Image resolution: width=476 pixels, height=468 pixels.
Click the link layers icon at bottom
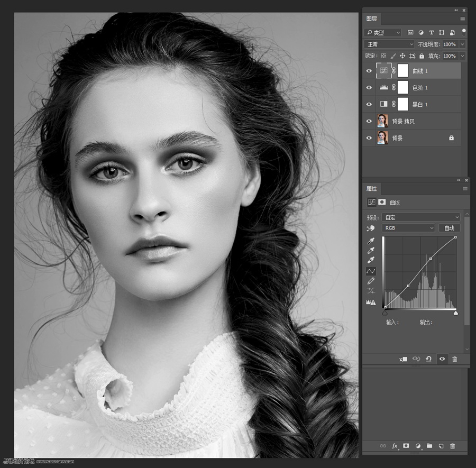(383, 446)
